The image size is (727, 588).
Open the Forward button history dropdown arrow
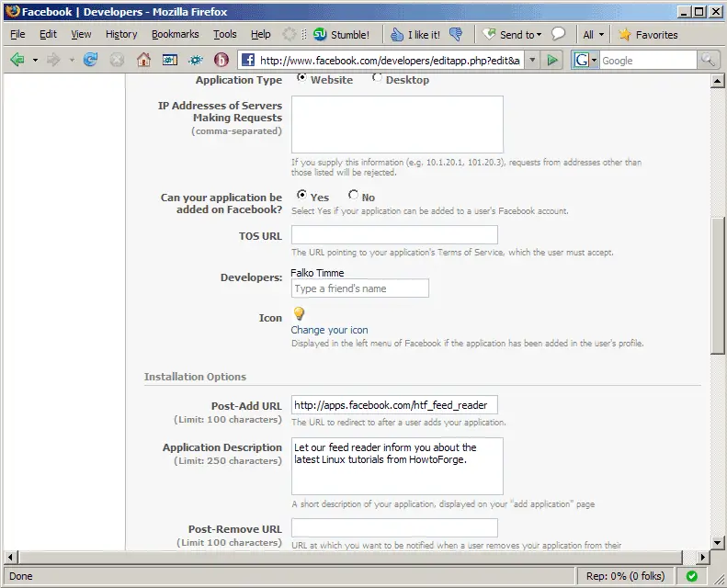[72, 61]
